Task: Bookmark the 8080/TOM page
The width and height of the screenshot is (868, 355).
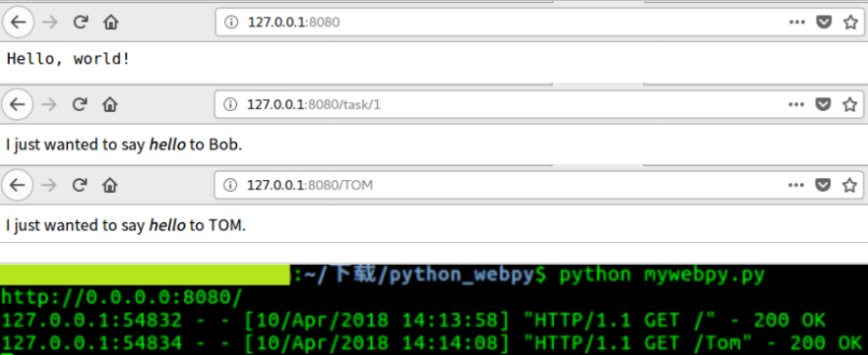Action: (850, 185)
